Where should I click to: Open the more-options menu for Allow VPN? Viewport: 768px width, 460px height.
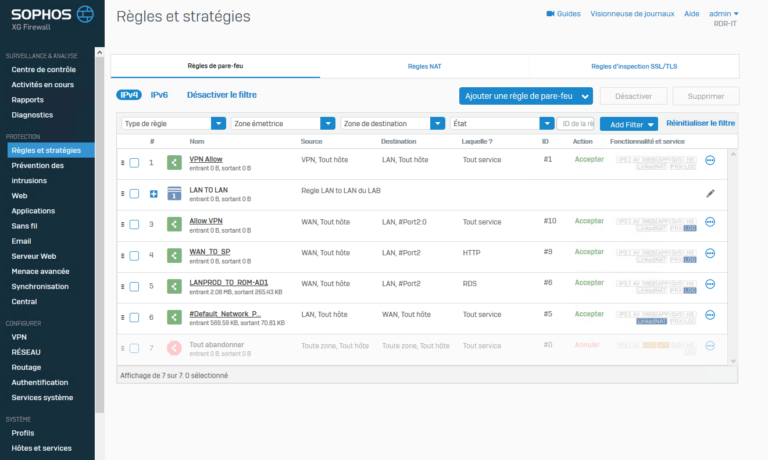710,222
